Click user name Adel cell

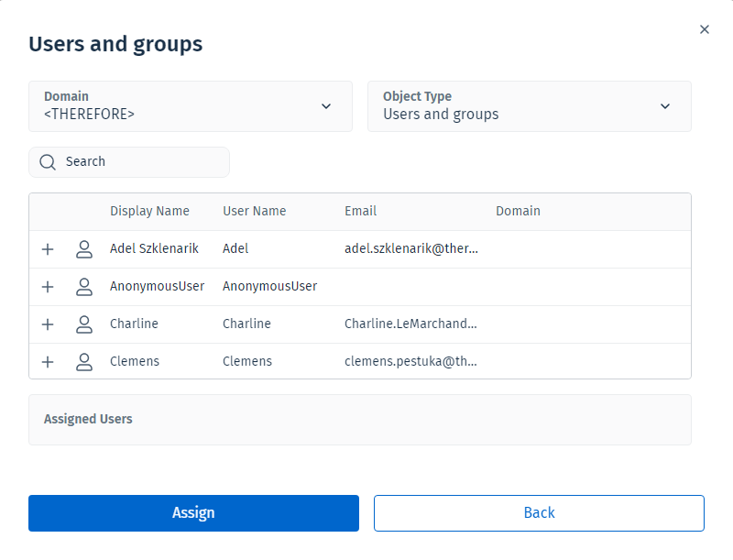point(235,248)
